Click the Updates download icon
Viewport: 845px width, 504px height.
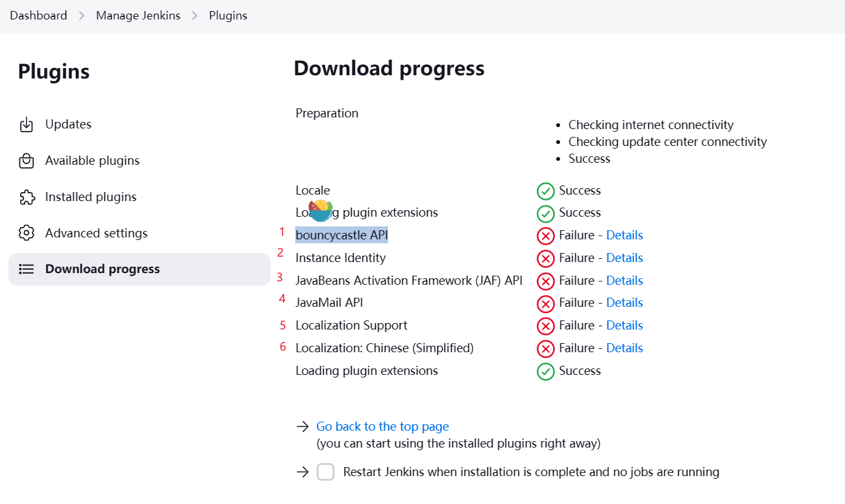[x=27, y=125]
